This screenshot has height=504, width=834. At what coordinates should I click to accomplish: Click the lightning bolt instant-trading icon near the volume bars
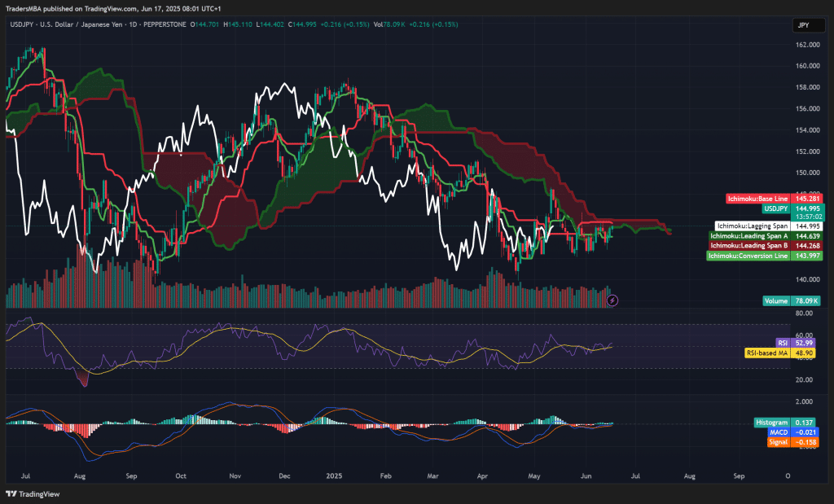tap(612, 300)
